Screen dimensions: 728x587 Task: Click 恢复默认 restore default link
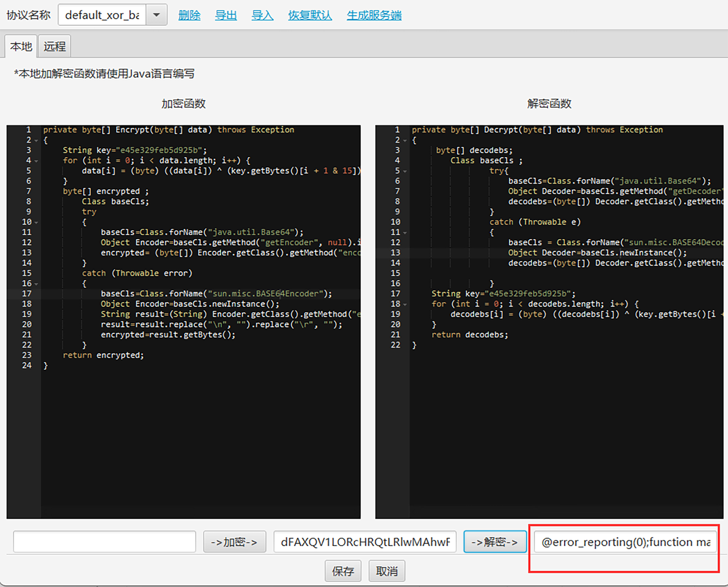[310, 15]
